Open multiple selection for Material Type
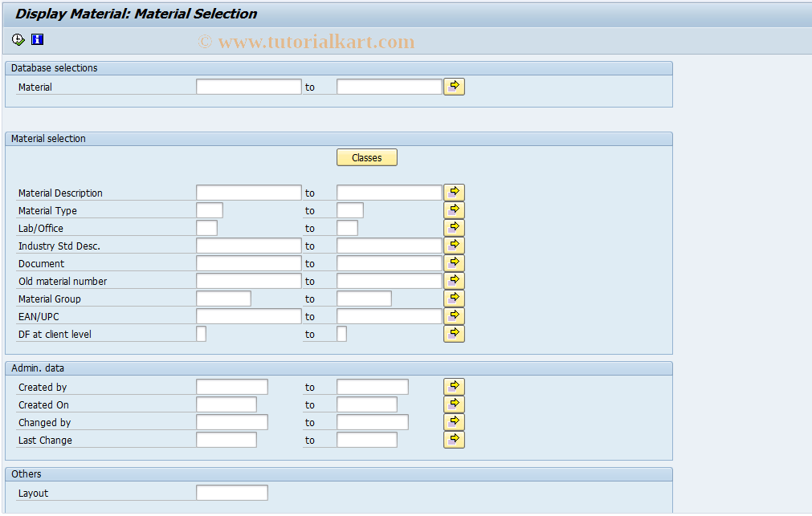Image resolution: width=812 pixels, height=516 pixels. [454, 209]
